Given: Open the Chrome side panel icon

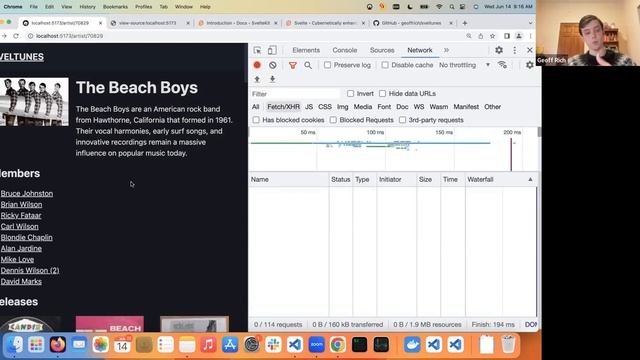Looking at the screenshot, I should point(507,36).
